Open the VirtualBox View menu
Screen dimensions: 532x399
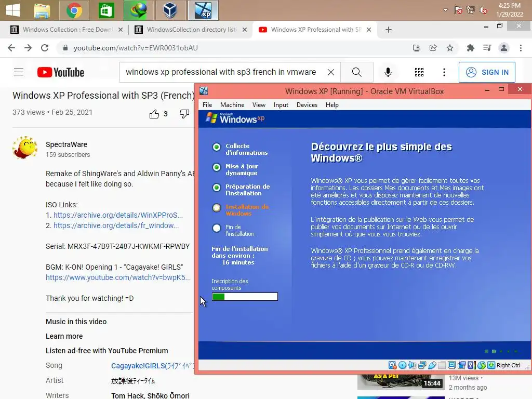point(259,105)
